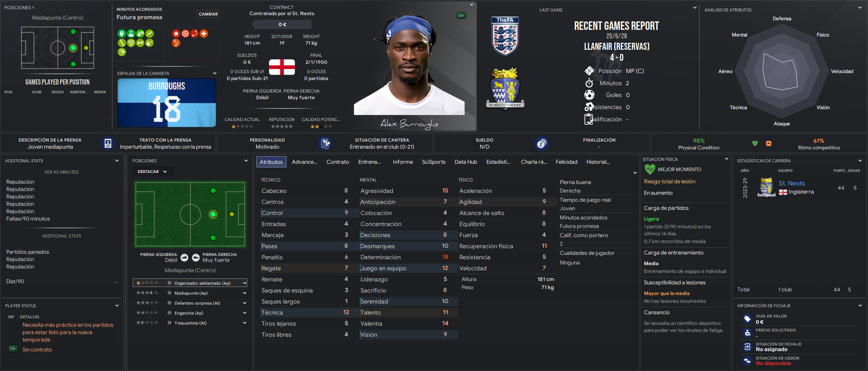Screen dimensions: 868x371
Task: Expand the Organizador adelantado role dropdown
Action: 244,283
